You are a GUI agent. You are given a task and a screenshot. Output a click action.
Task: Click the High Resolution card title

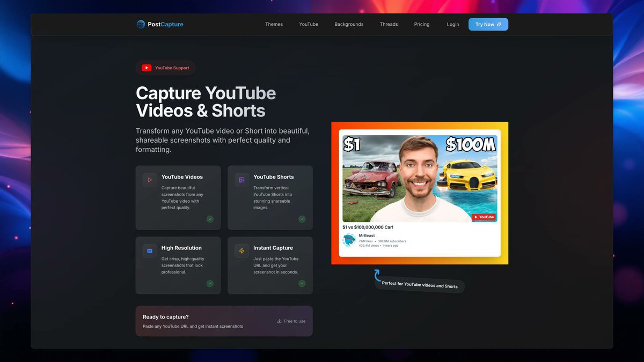[181, 248]
